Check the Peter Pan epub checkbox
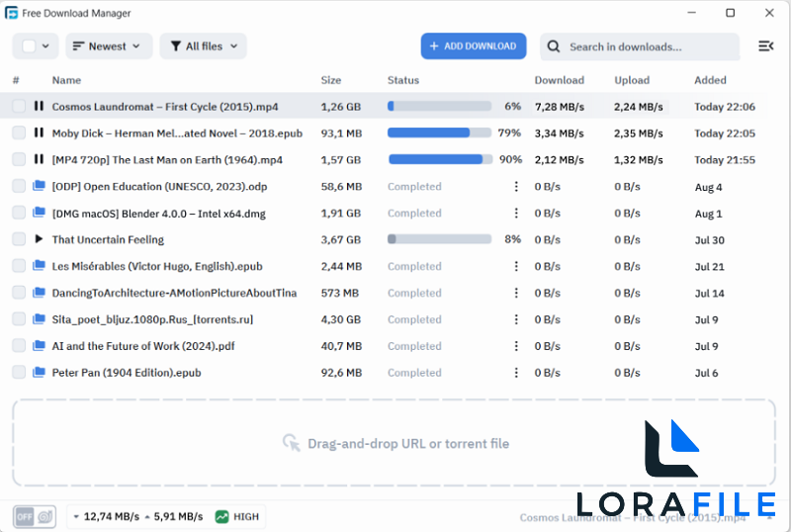Screen dimensions: 791x532 click(19, 373)
